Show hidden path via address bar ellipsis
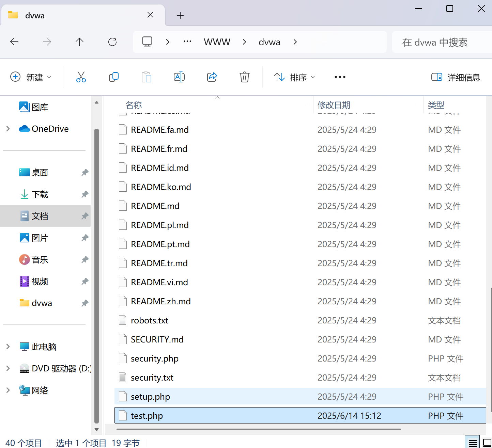 pyautogui.click(x=187, y=42)
